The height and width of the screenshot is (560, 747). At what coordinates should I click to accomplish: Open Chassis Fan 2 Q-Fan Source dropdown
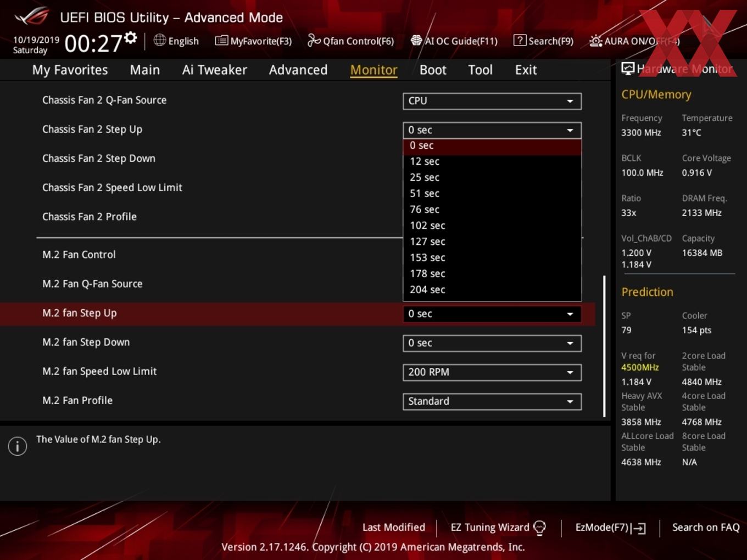(x=492, y=101)
